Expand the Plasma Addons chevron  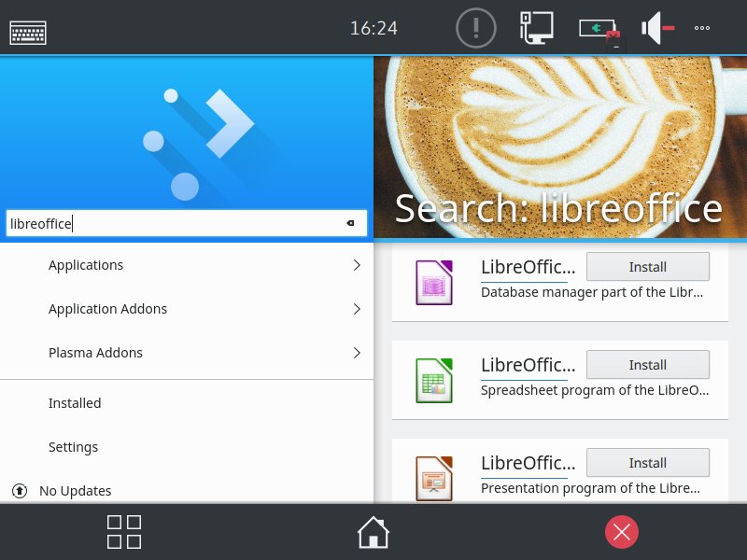click(357, 353)
